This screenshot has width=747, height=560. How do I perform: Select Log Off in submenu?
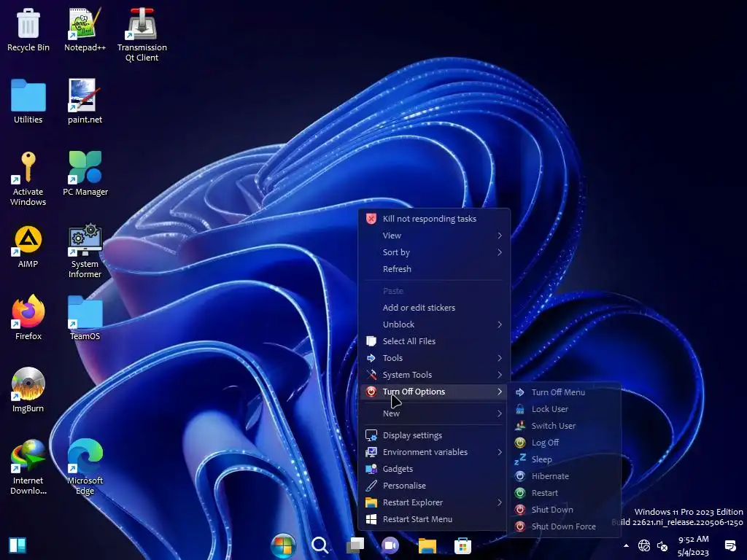point(565,443)
